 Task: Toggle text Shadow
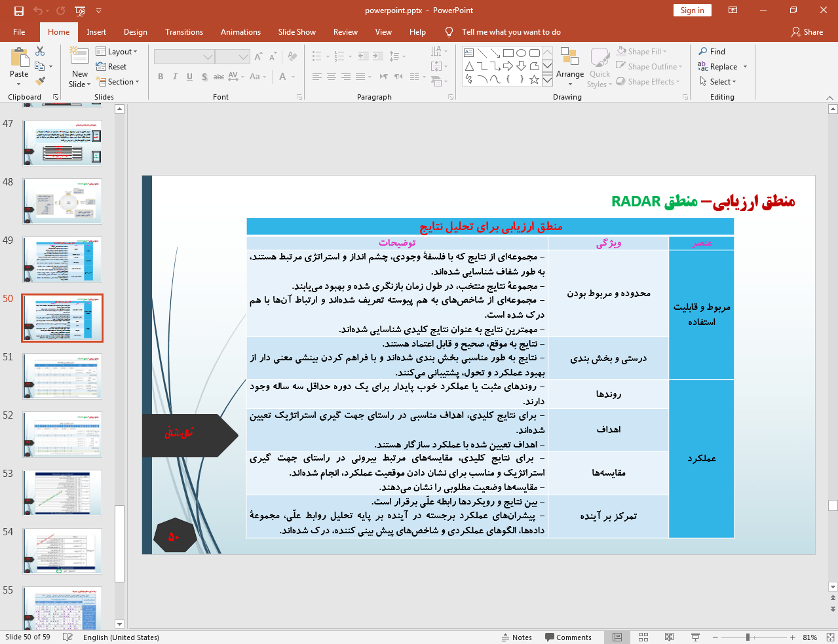[x=204, y=77]
